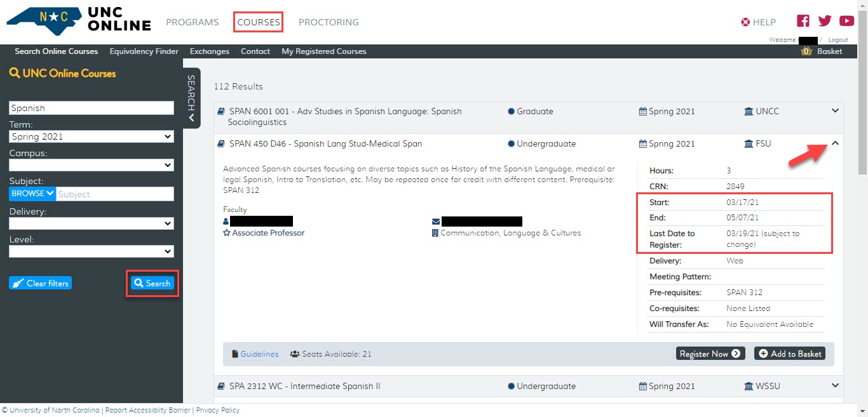Open the Term dropdown
The image size is (868, 417).
tap(92, 136)
